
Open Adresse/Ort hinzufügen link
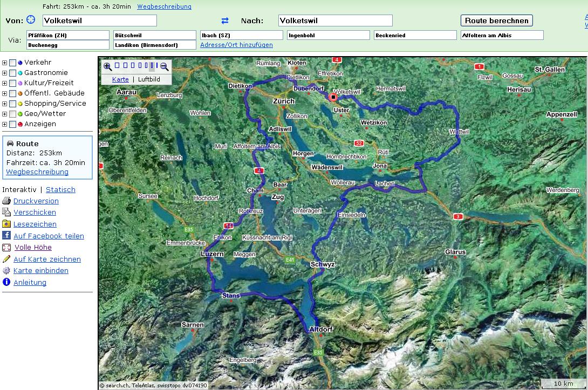236,45
